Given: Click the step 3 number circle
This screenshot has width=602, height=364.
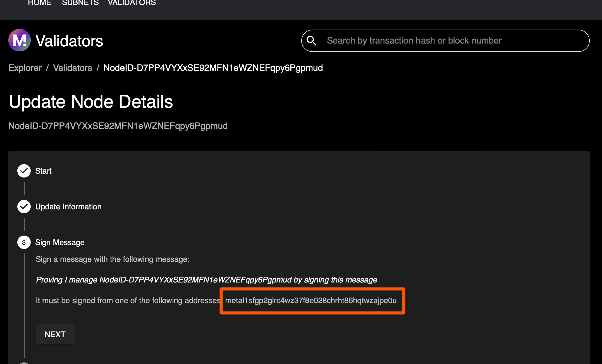Looking at the screenshot, I should click(24, 242).
